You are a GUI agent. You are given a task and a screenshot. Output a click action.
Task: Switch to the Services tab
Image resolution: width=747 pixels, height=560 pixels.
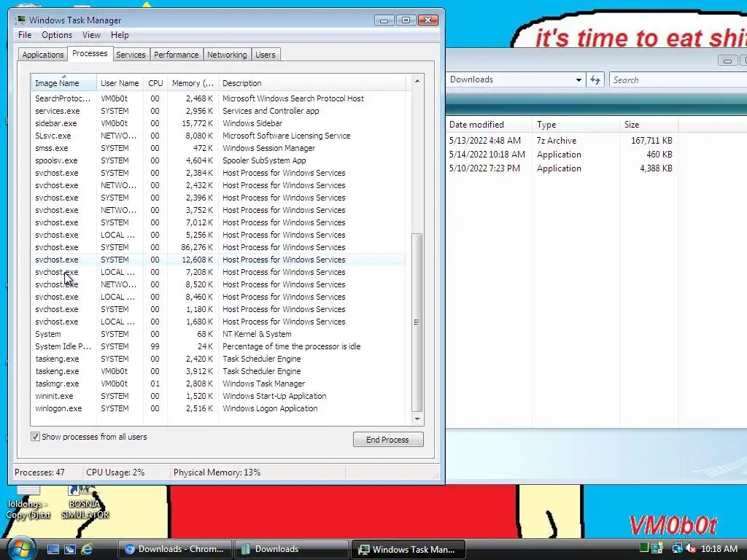tap(131, 55)
